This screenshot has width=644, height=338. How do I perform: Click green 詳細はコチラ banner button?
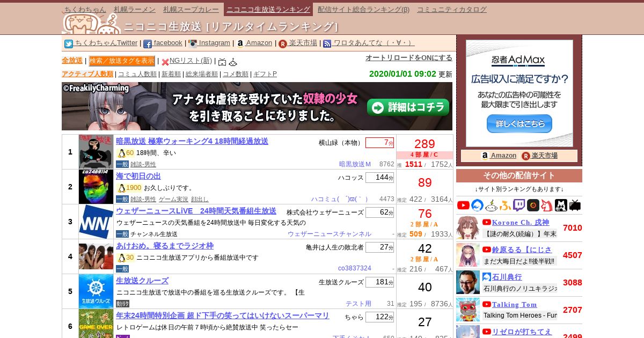408,107
